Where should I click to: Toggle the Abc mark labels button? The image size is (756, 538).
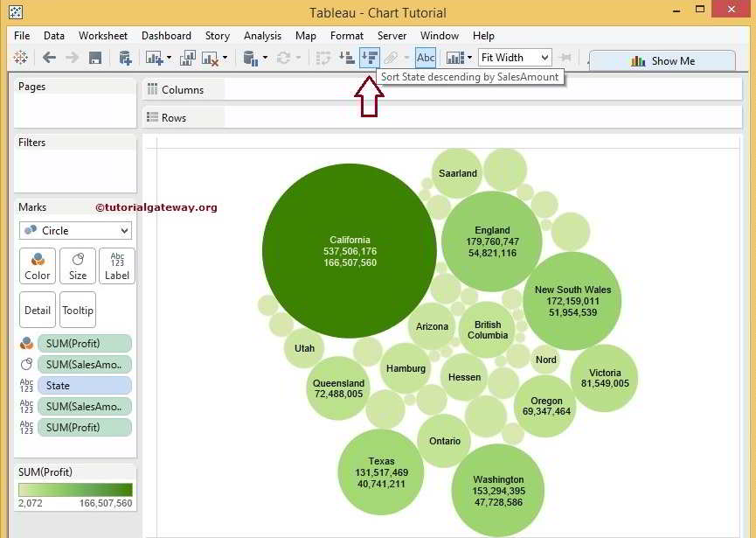(x=426, y=58)
